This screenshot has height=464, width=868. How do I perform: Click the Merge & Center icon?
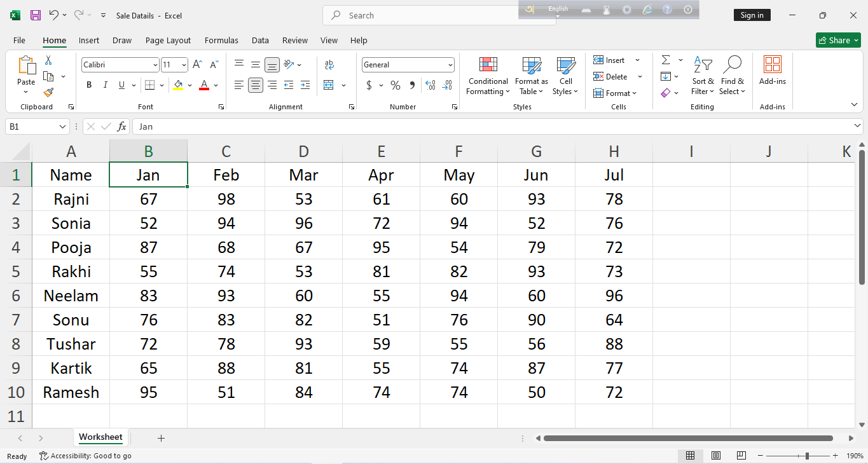click(329, 85)
